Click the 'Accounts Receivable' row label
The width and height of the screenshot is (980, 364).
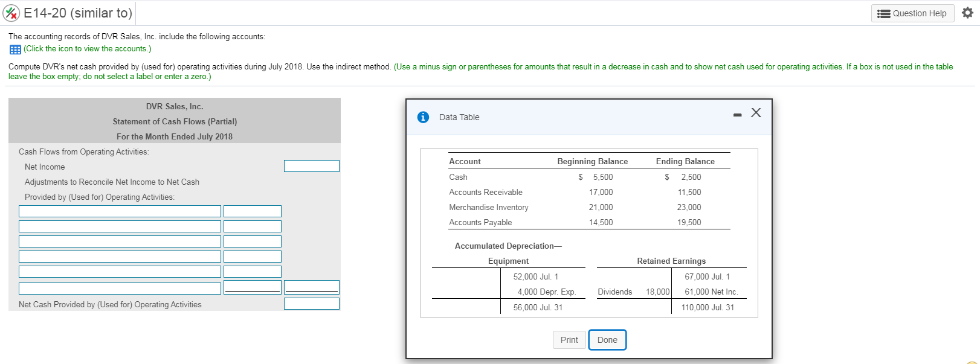click(486, 192)
